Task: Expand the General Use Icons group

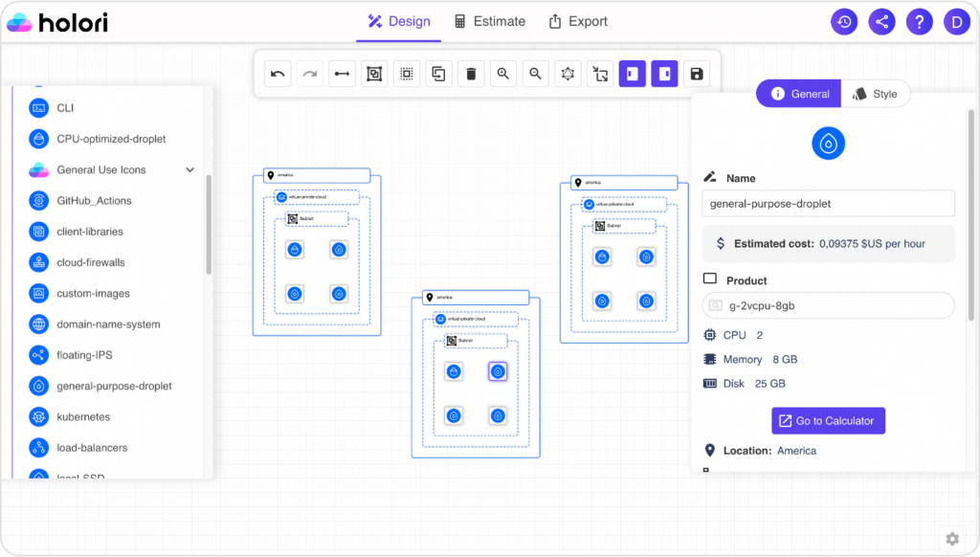Action: point(190,170)
